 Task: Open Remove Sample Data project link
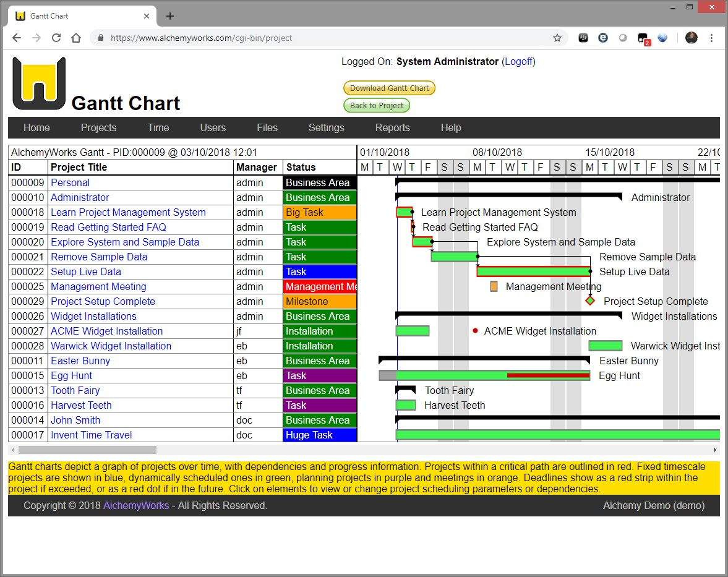coord(99,257)
